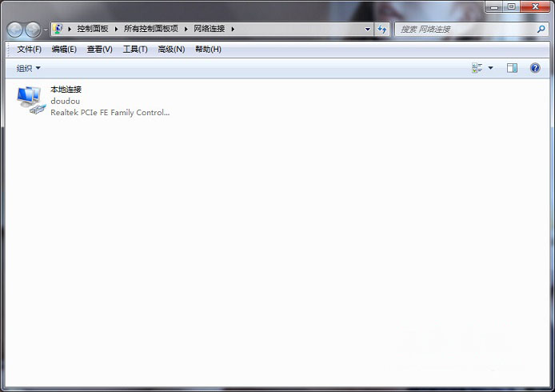The width and height of the screenshot is (555, 392).
Task: Expand arrow after 所有控制面板项 breadcrumb
Action: point(186,29)
